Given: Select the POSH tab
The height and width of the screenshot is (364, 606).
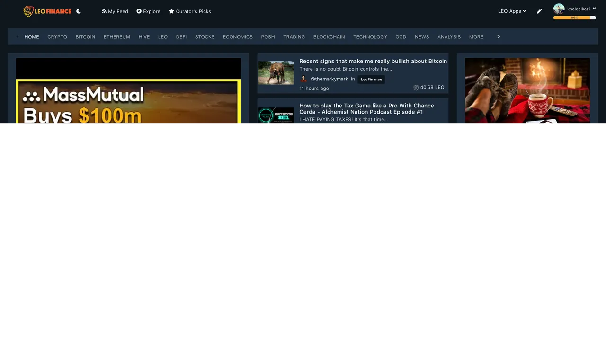Looking at the screenshot, I should click(268, 37).
